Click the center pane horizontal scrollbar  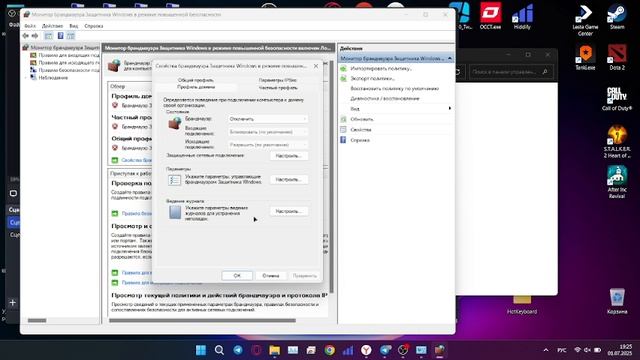pyautogui.click(x=202, y=321)
